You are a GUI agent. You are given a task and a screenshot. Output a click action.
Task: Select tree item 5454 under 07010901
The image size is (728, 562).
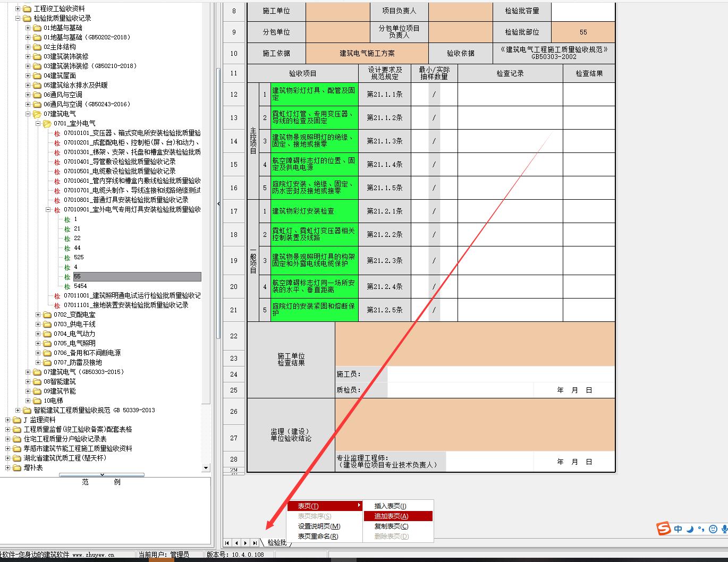pos(81,286)
